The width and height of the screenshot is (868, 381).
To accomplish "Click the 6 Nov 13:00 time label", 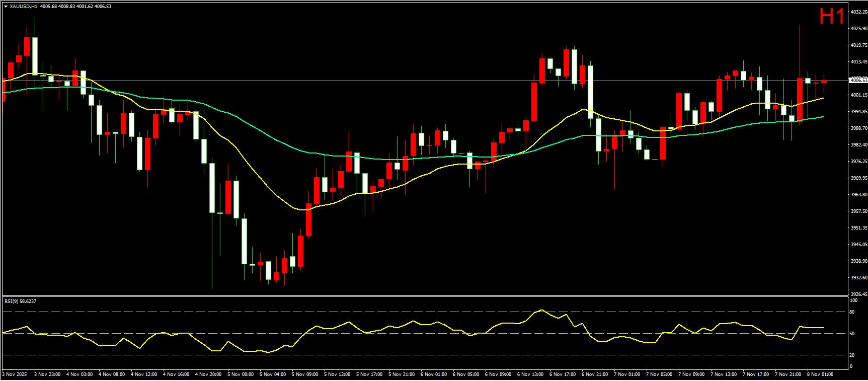I will (530, 374).
